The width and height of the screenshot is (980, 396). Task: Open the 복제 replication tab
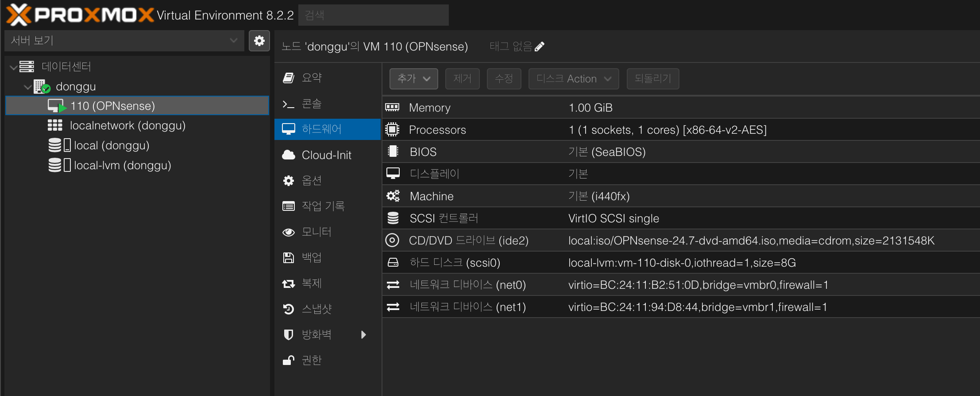[x=328, y=283]
